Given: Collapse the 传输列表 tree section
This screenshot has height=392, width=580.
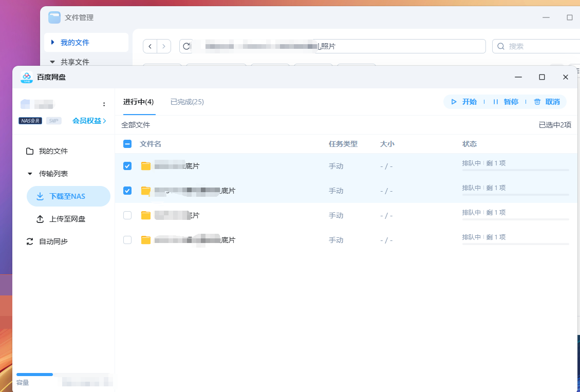Looking at the screenshot, I should 30,174.
